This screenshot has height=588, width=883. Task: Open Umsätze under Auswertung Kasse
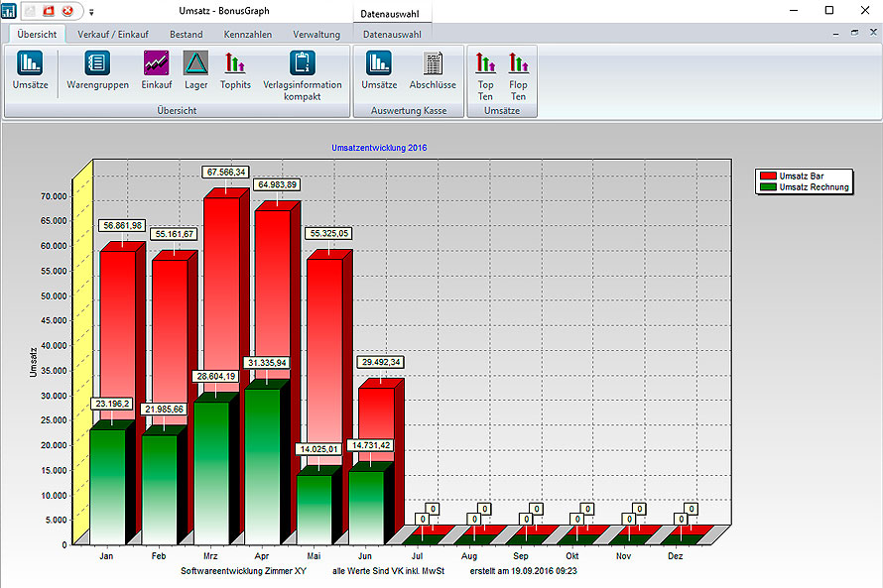tap(379, 69)
